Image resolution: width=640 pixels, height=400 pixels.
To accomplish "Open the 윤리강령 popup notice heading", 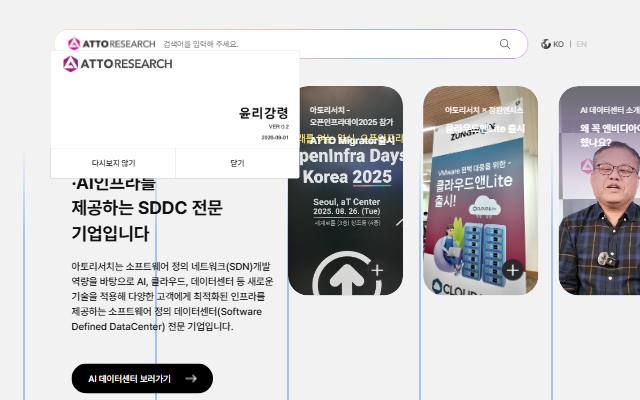I will [264, 113].
